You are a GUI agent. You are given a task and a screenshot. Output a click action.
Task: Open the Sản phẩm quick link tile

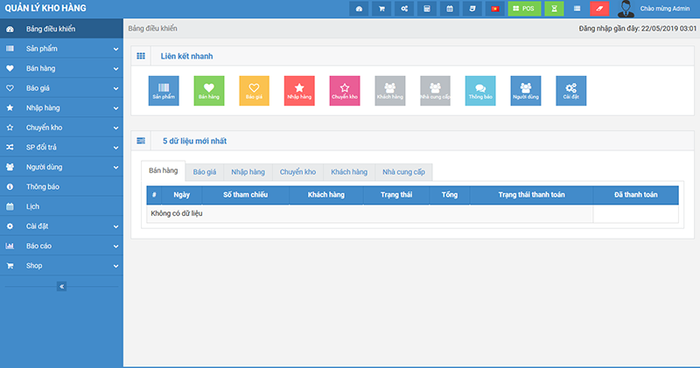tap(164, 91)
